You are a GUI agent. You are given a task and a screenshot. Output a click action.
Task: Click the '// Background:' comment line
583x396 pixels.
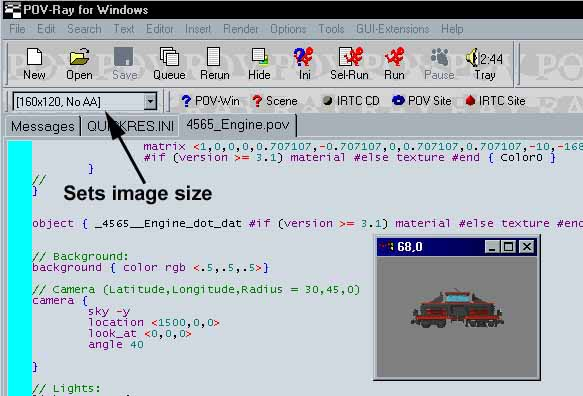pyautogui.click(x=80, y=256)
